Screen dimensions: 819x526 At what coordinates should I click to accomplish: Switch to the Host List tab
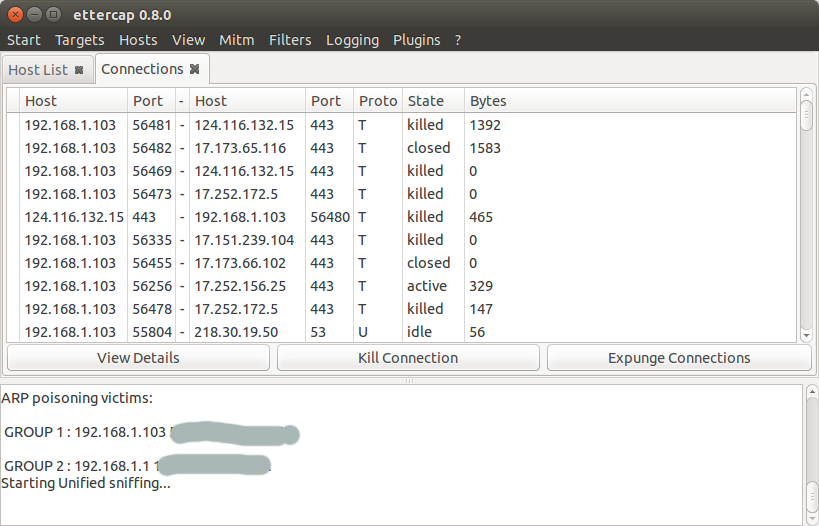48,70
